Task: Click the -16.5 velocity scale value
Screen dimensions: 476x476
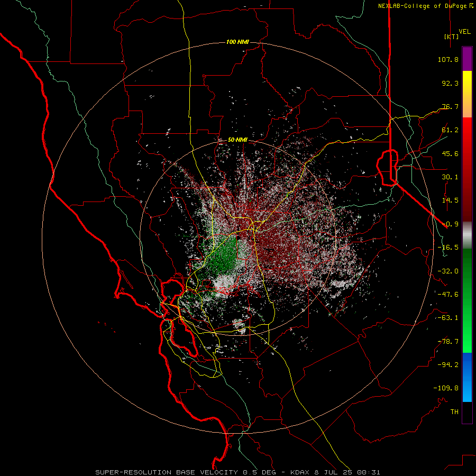Action: (x=448, y=248)
